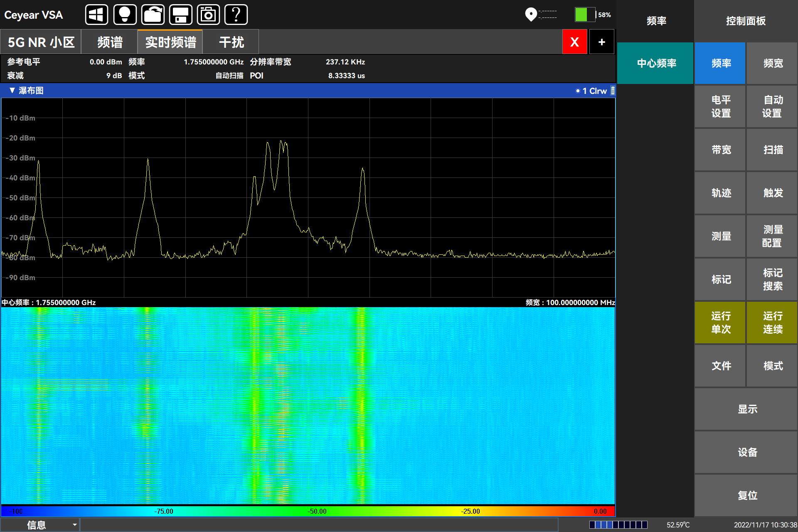Add a new view with plus button
Image resolution: width=798 pixels, height=532 pixels.
point(601,42)
